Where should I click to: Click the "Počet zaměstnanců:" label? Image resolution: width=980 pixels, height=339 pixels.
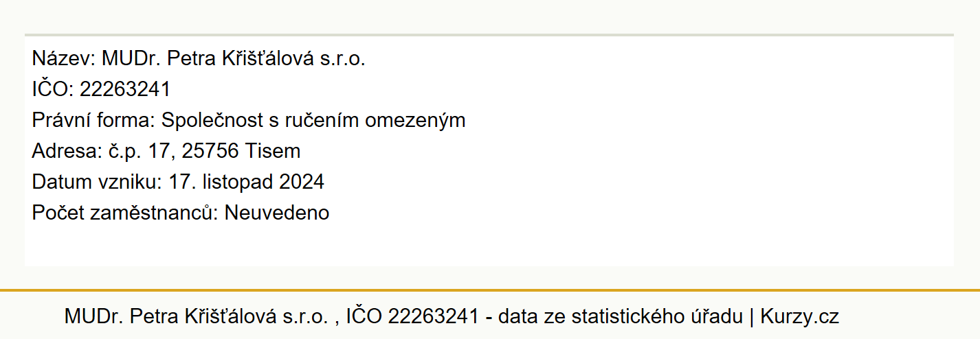pyautogui.click(x=125, y=213)
